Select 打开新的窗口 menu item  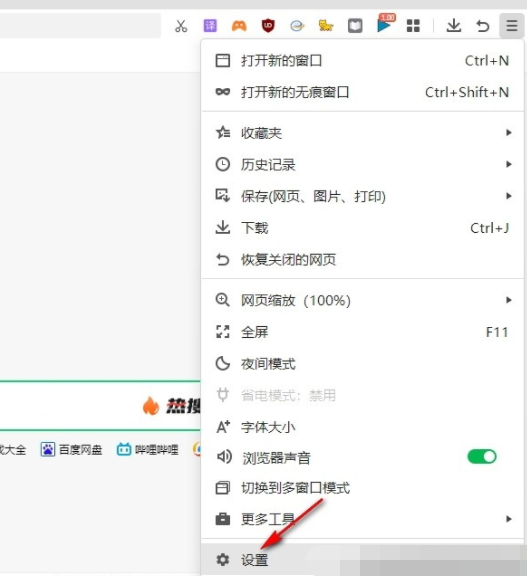[x=362, y=61]
